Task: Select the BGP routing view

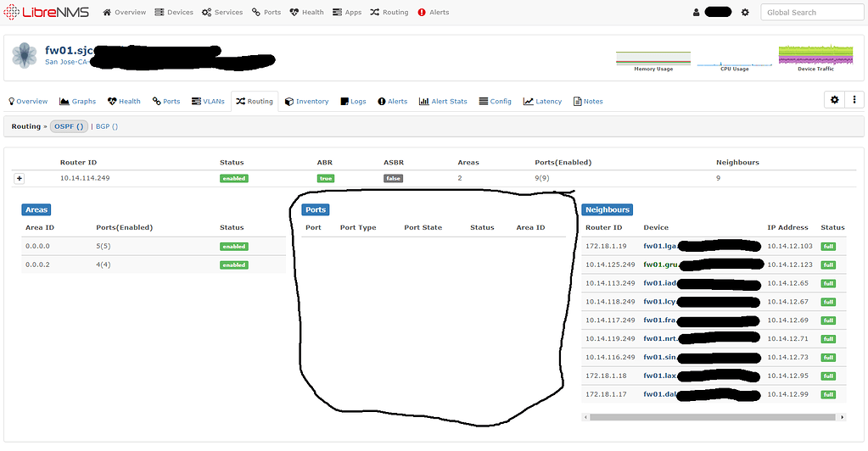Action: pos(107,126)
